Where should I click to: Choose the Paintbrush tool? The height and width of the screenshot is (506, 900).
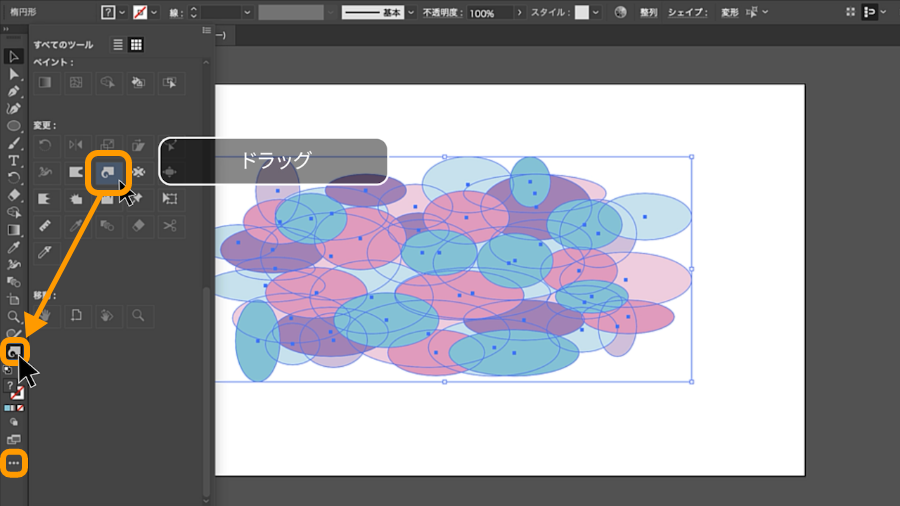(14, 143)
